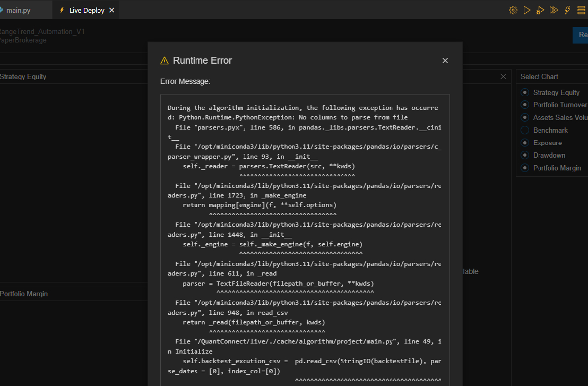
Task: Click inside the error message text box
Action: coord(305,239)
